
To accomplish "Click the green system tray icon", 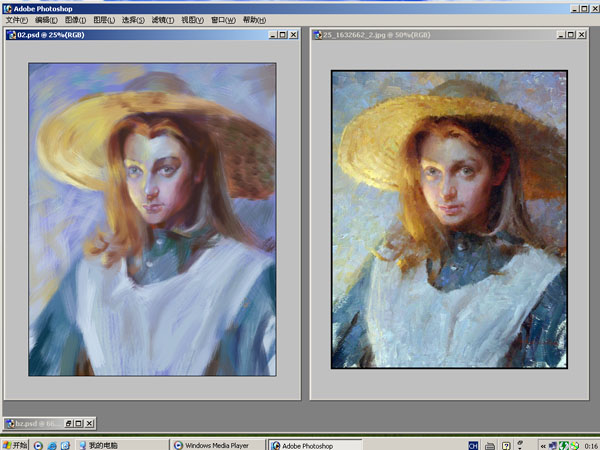I will pos(563,445).
